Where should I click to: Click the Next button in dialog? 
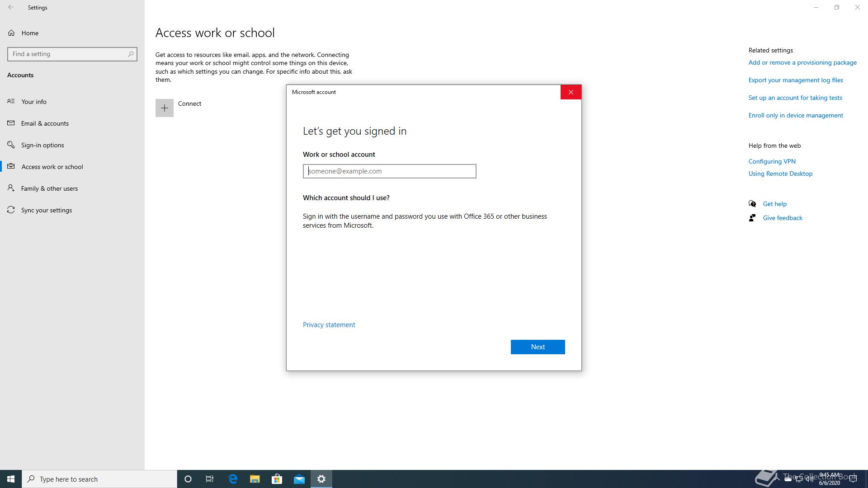coord(538,347)
